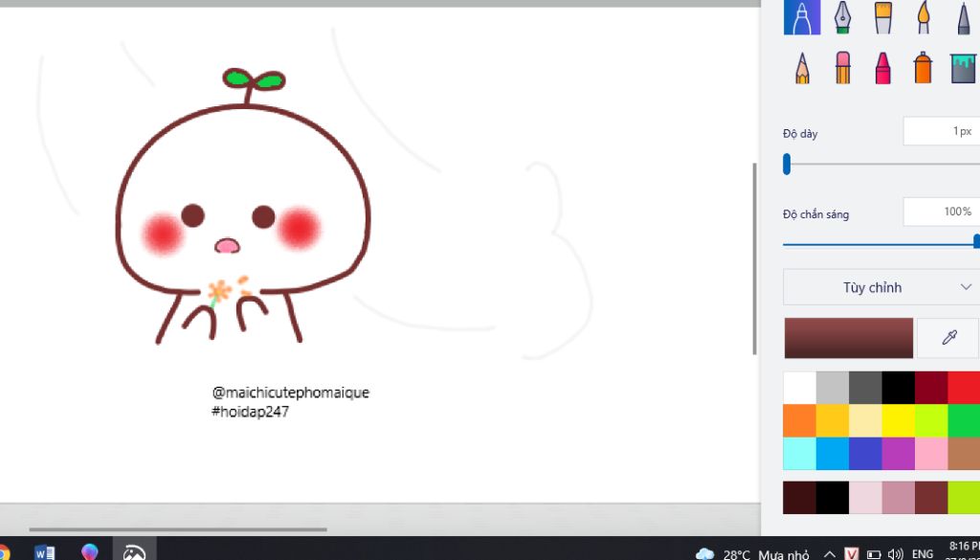Image resolution: width=980 pixels, height=560 pixels.
Task: Activate the eyedropper color picker
Action: (948, 338)
